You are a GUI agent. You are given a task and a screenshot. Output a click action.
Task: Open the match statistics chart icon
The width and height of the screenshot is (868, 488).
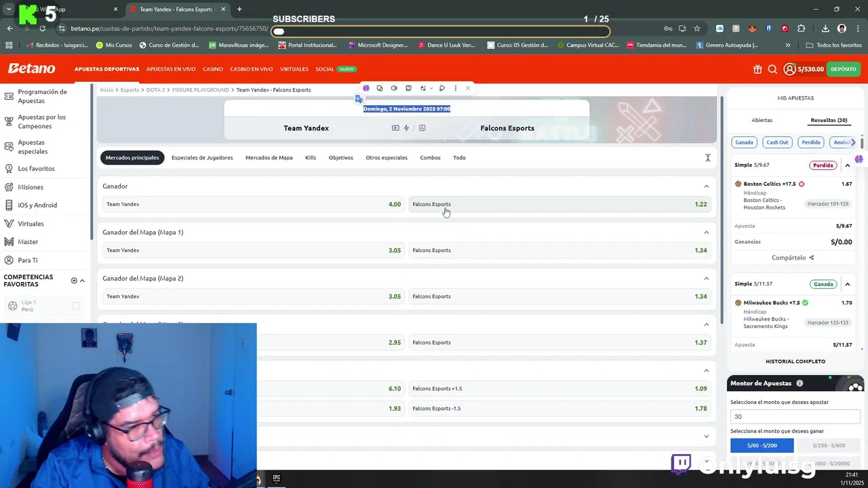pyautogui.click(x=422, y=128)
